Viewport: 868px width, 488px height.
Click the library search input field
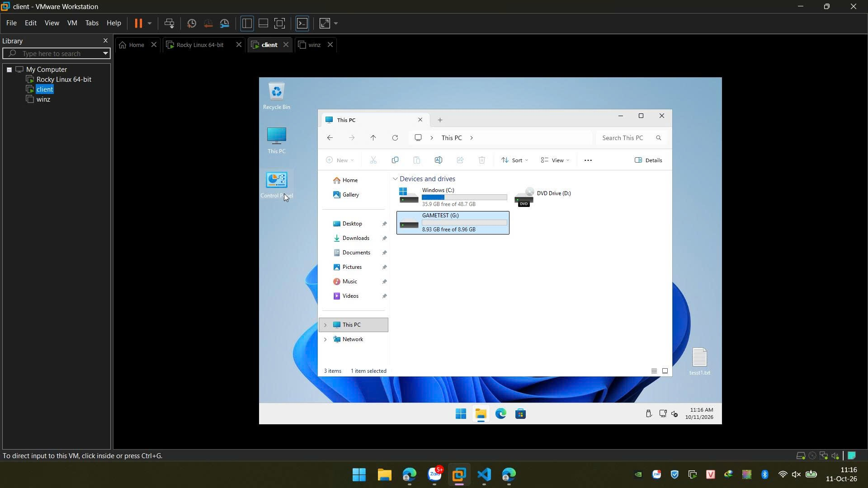[x=57, y=53]
